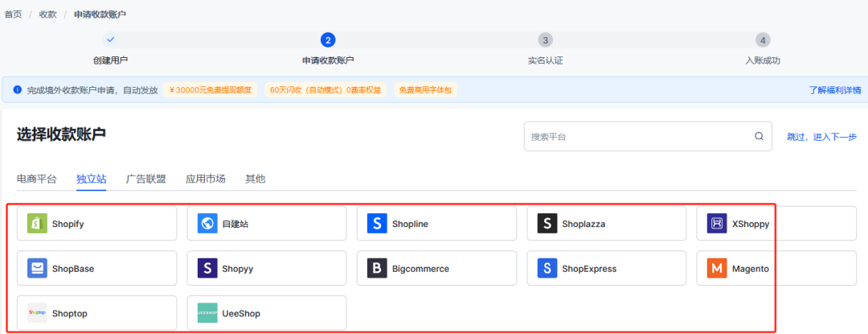Click the ShopBase platform name text
Viewport: 868px width, 334px height.
(x=73, y=269)
